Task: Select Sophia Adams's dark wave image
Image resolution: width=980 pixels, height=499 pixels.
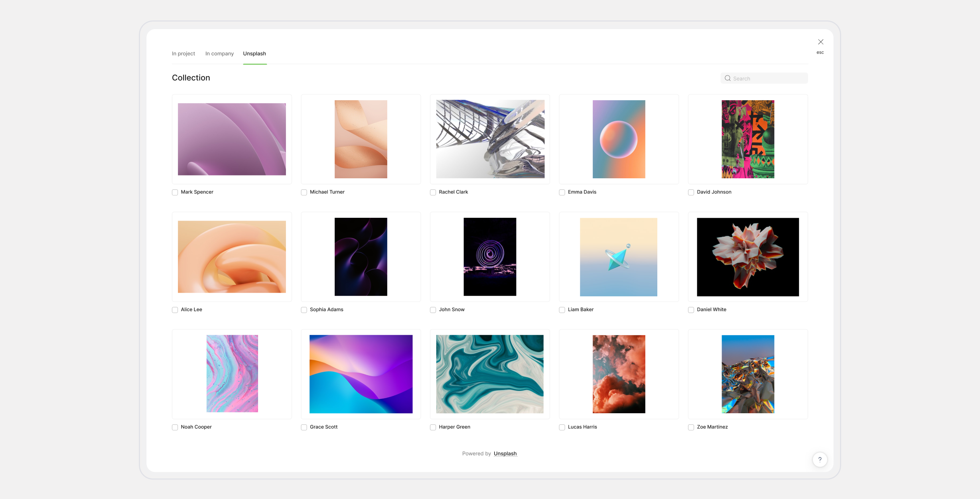Action: pos(361,257)
